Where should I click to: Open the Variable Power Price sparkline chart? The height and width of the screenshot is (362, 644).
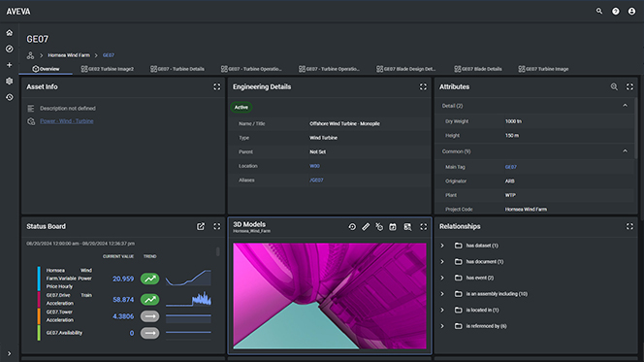pos(188,279)
